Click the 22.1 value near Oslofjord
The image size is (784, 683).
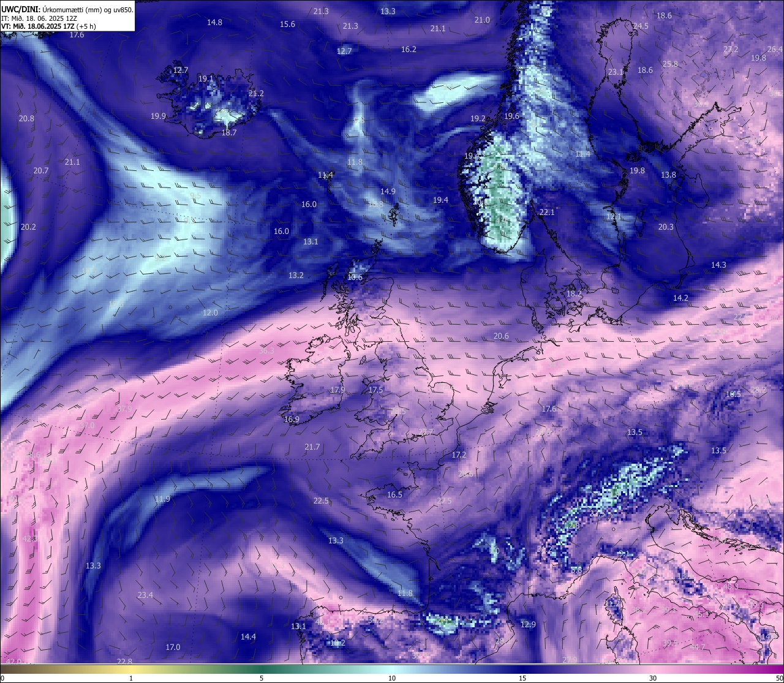(547, 212)
